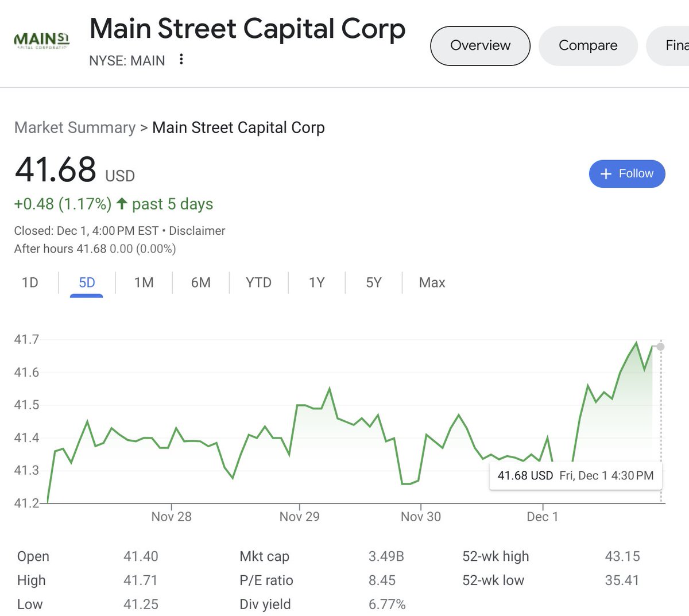
Task: Click the plus icon on the Follow button
Action: (606, 173)
